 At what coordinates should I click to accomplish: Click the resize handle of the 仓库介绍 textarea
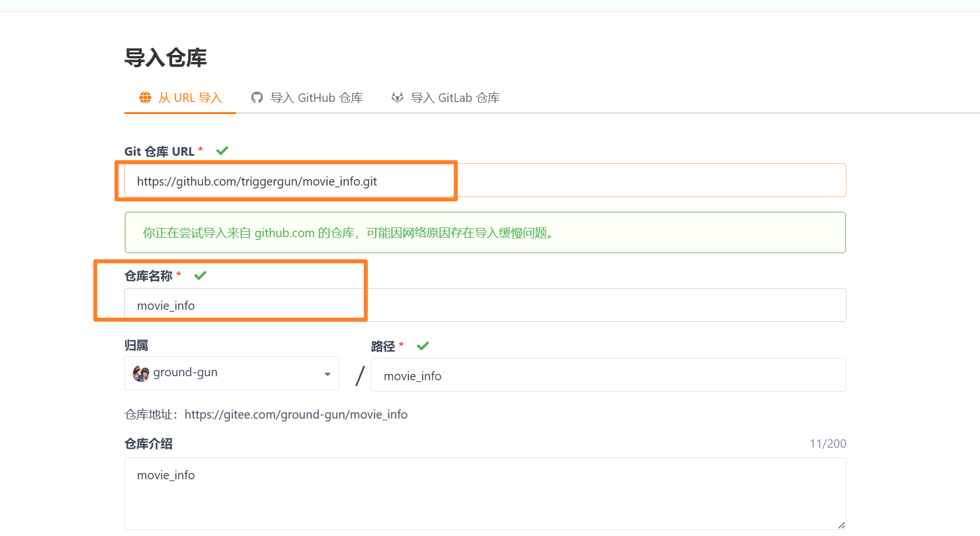(841, 525)
